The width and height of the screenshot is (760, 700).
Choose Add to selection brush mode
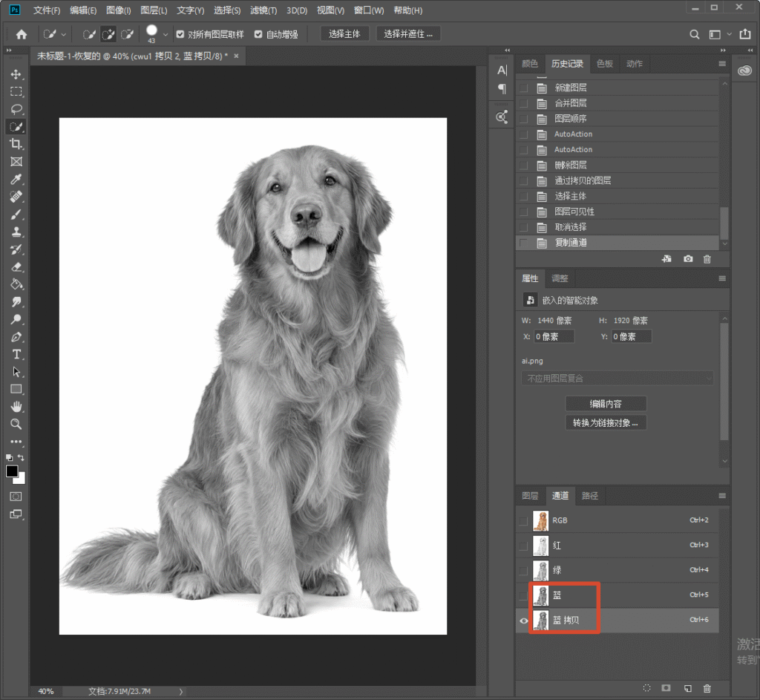[x=108, y=34]
